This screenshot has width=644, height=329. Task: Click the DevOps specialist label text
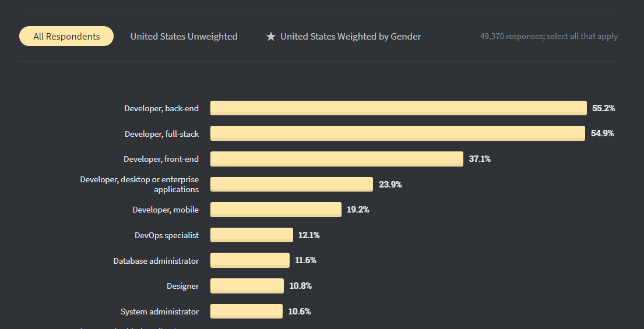(x=167, y=235)
